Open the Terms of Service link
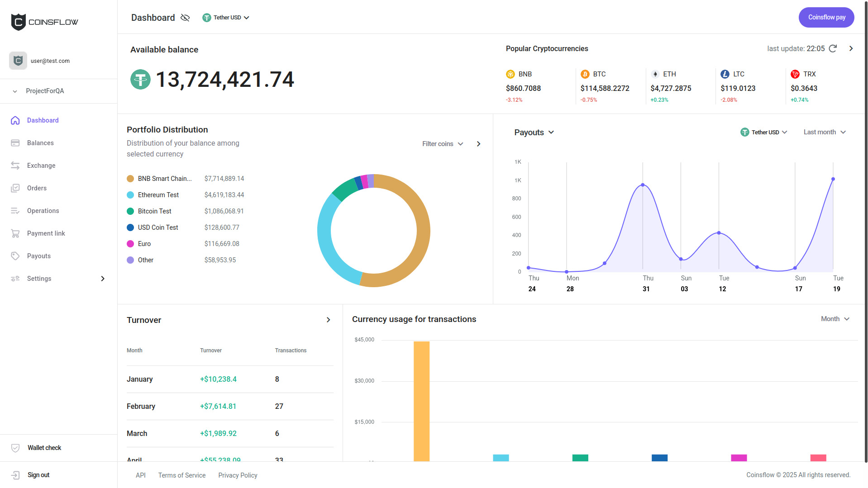868x488 pixels. pyautogui.click(x=182, y=475)
